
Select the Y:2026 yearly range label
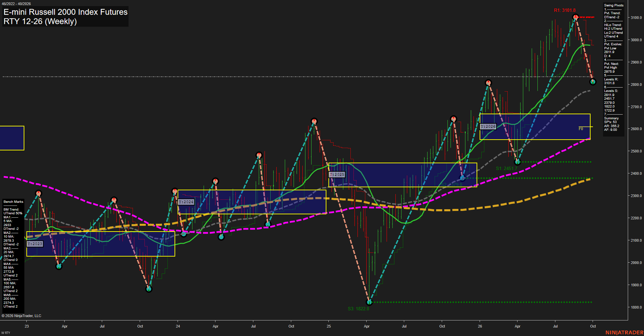[x=488, y=126]
